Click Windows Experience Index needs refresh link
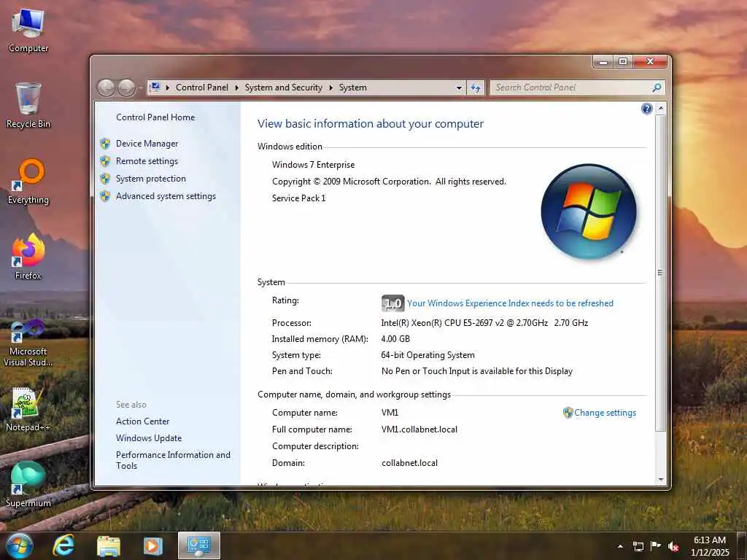This screenshot has width=747, height=560. (x=510, y=303)
